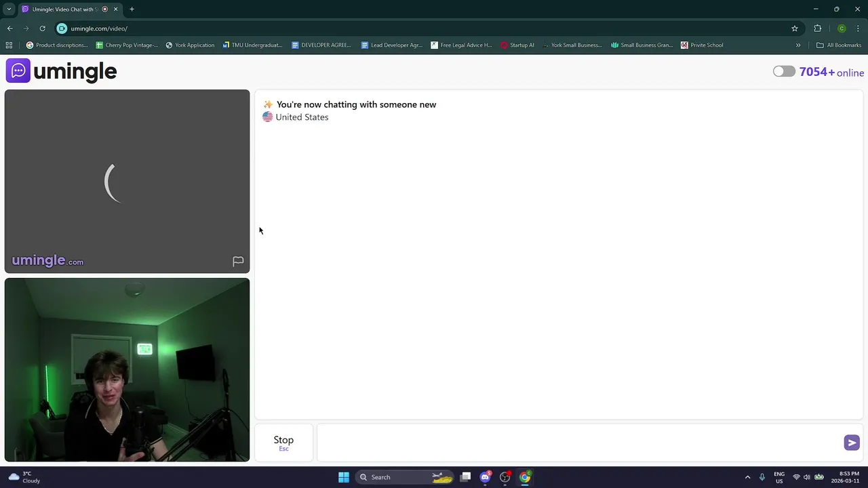Open the Chrome three-dot menu

click(x=858, y=28)
